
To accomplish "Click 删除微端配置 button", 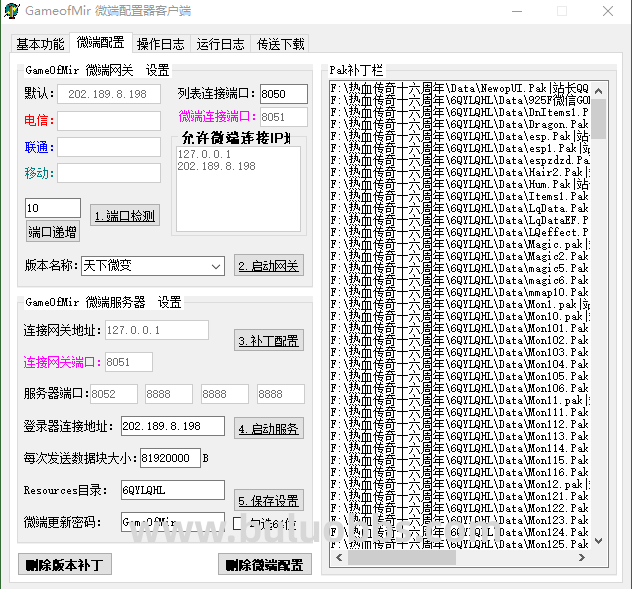I will 265,565.
